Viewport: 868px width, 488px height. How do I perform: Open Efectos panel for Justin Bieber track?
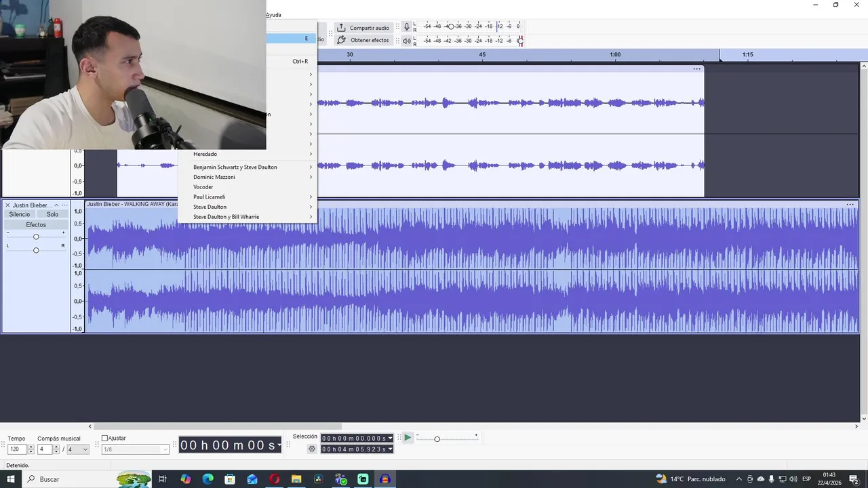pyautogui.click(x=36, y=224)
